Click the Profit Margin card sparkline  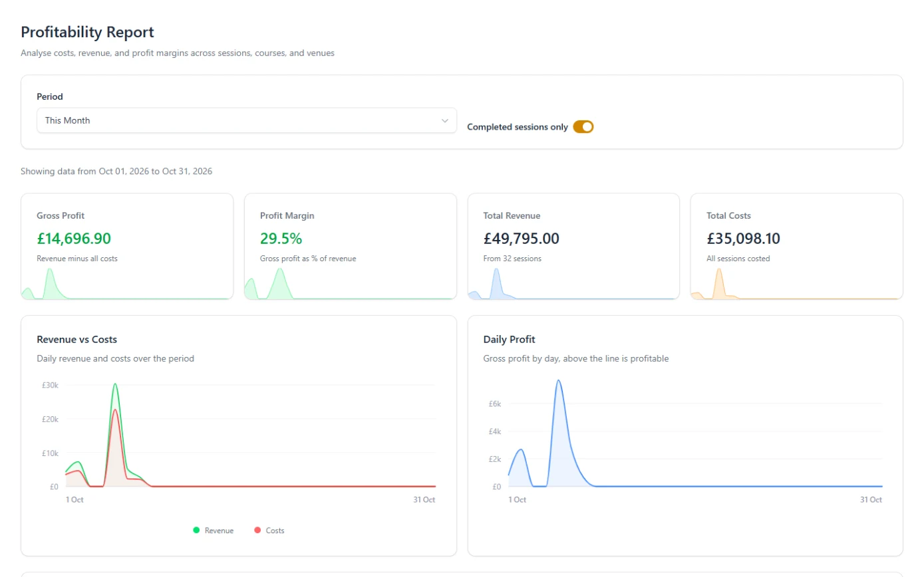[x=351, y=284]
